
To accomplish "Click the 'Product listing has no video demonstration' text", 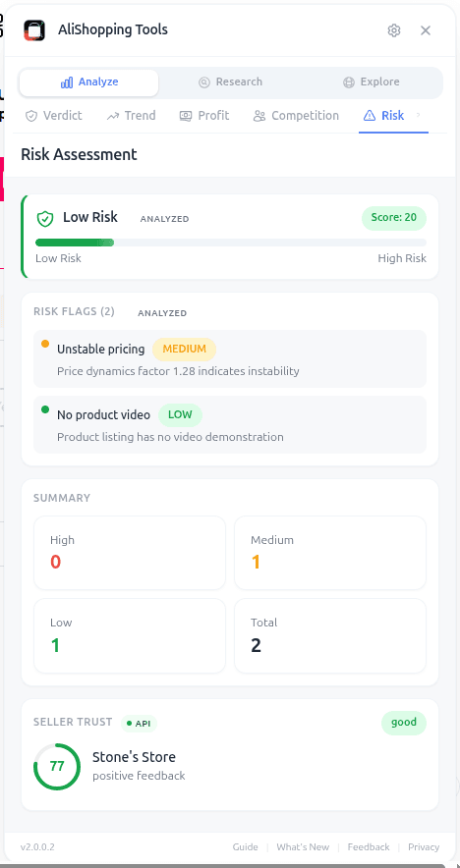I will 170,437.
